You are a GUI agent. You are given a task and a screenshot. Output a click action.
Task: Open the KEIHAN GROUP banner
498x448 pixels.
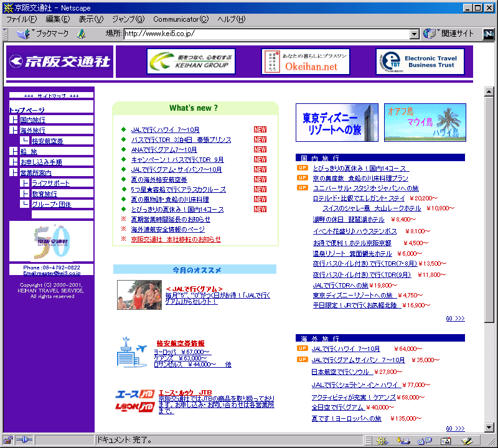[191, 61]
